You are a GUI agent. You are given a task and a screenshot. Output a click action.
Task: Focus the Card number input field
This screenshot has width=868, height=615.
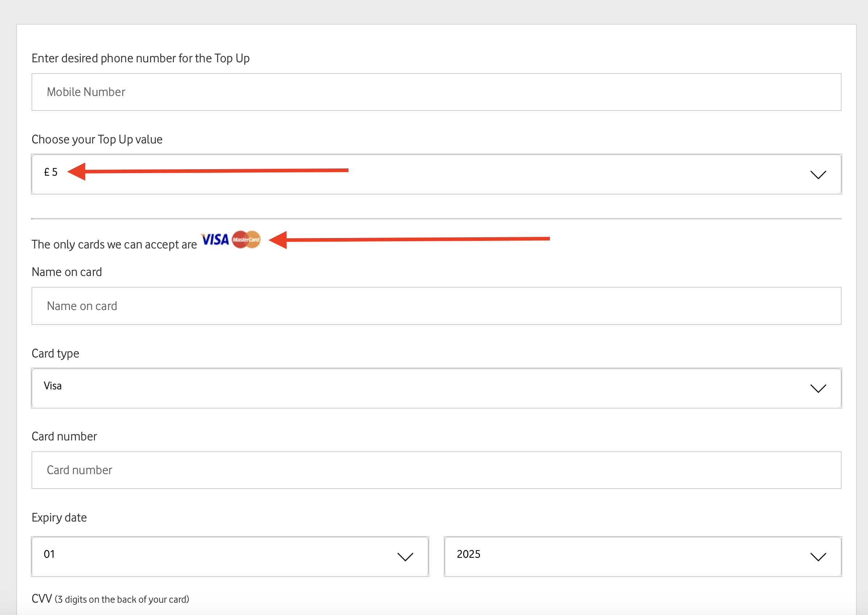(435, 470)
